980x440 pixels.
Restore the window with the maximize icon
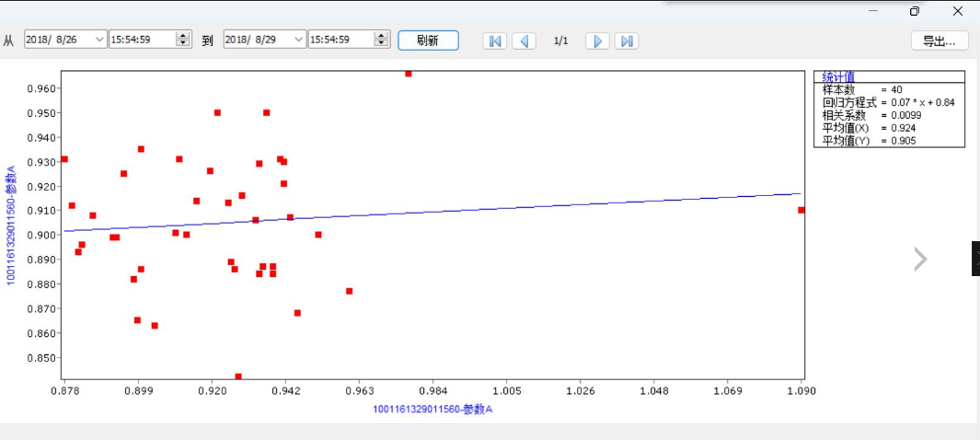(914, 11)
